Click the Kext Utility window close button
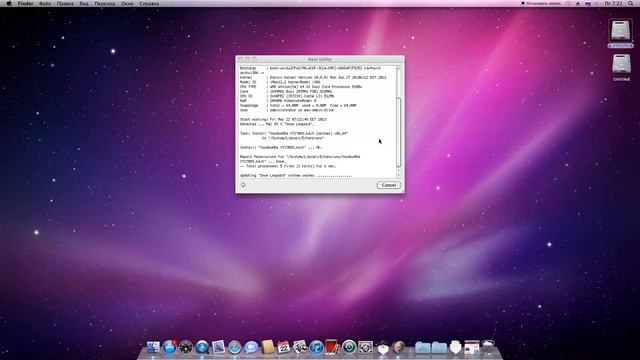The height and width of the screenshot is (360, 640). point(240,59)
